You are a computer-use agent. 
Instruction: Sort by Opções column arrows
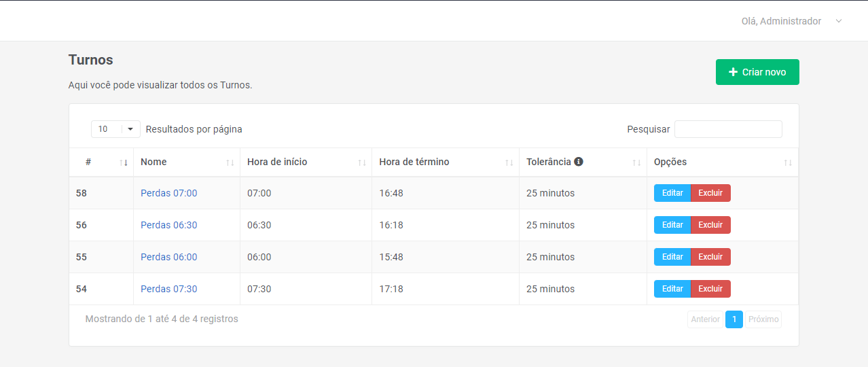coord(788,162)
